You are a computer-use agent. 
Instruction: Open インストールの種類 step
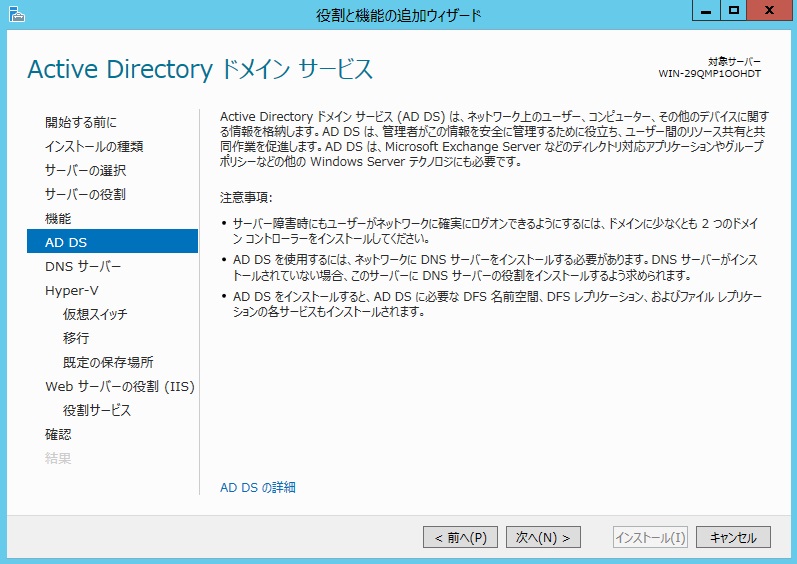click(94, 146)
